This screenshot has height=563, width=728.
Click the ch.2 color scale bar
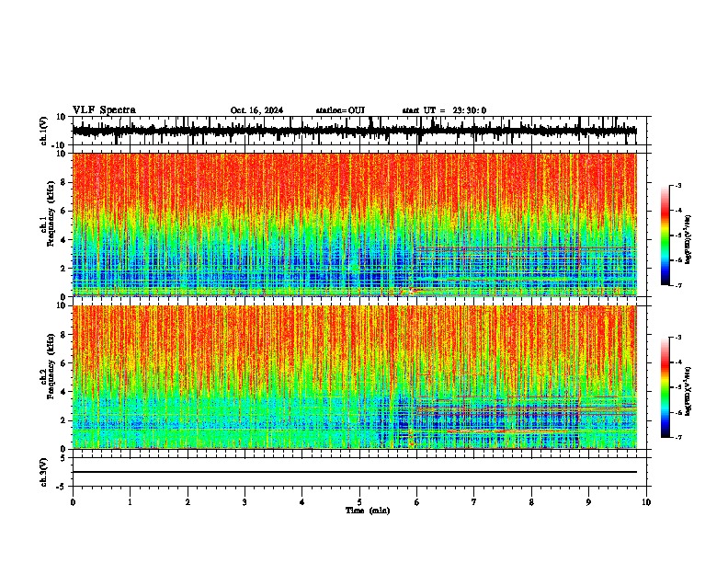[665, 387]
